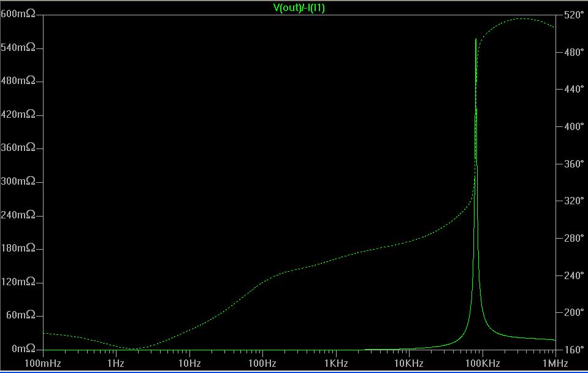588x373 pixels.
Task: Click the 540mΩ left axis label
Action: (18, 47)
